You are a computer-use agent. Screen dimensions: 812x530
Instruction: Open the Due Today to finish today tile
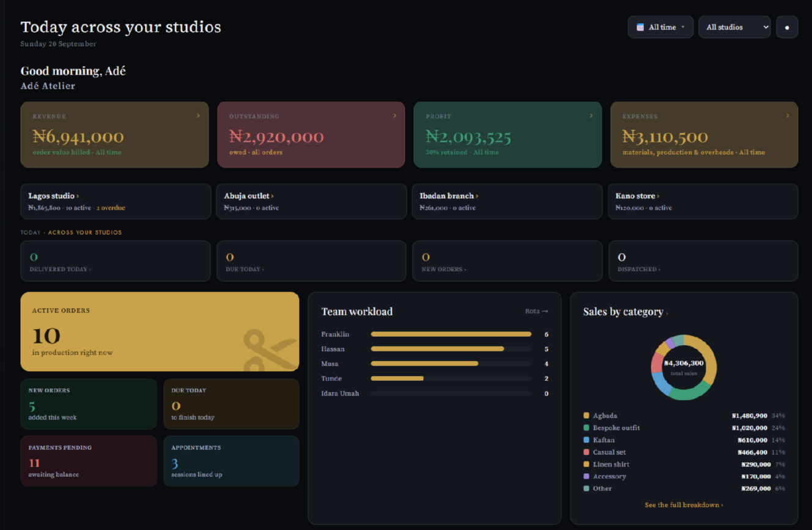[x=231, y=404]
